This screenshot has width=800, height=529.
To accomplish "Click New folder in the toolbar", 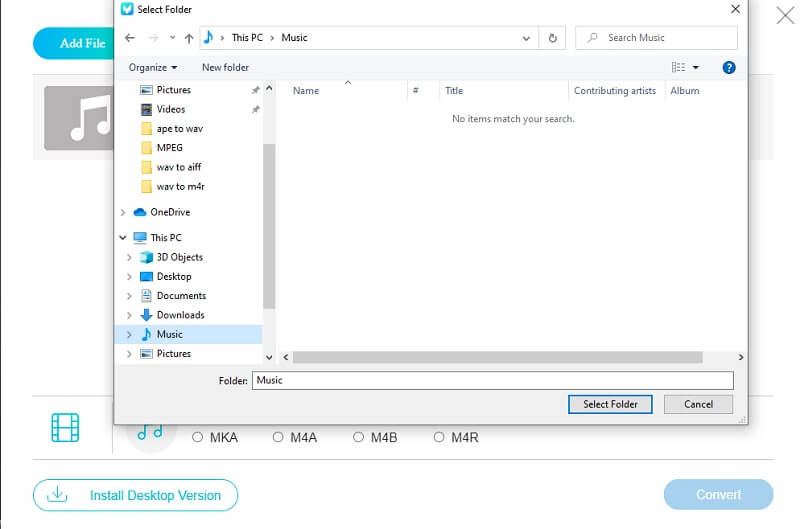I will [225, 68].
